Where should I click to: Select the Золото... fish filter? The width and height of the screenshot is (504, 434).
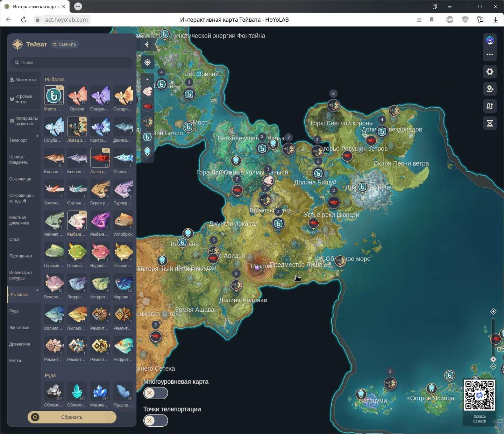[x=54, y=189]
